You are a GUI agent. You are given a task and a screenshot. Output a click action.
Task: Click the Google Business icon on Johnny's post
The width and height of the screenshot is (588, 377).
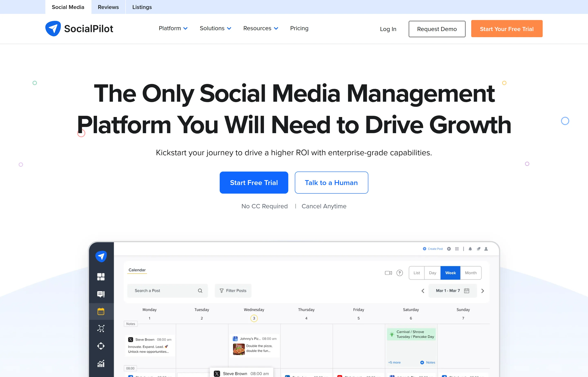(x=235, y=339)
